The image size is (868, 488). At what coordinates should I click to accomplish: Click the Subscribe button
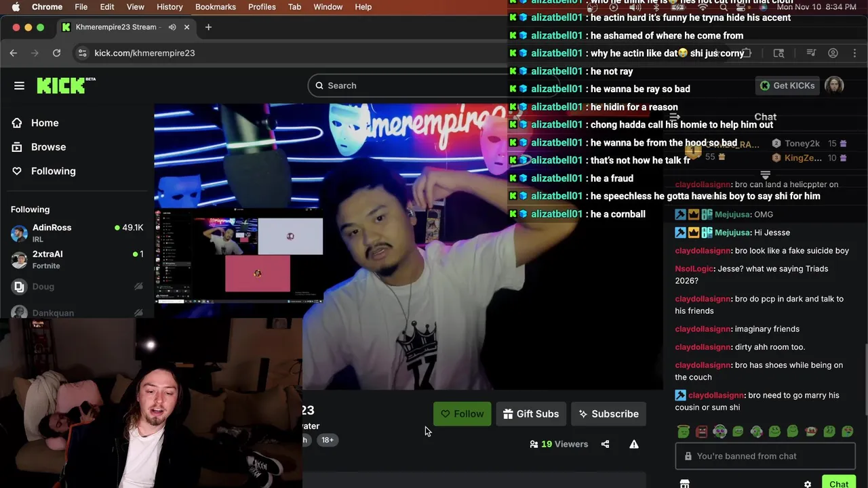608,413
